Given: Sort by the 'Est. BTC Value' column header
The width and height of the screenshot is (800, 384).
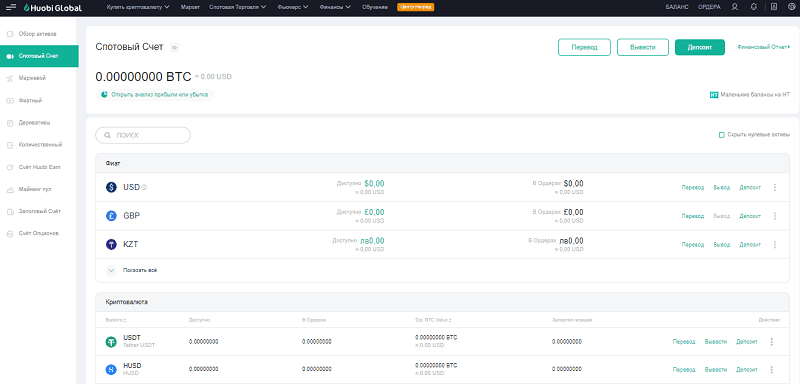Looking at the screenshot, I should 434,320.
